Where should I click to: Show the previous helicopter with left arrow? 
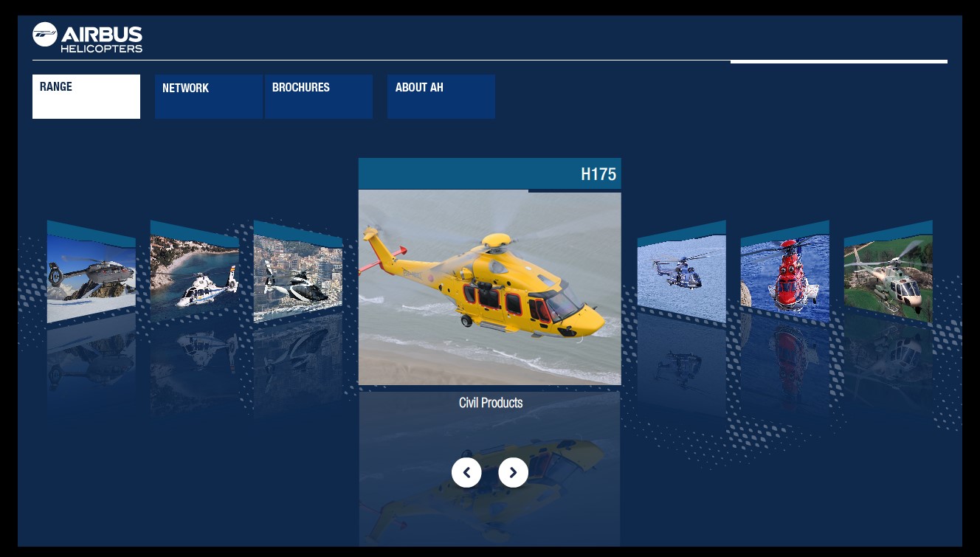tap(466, 472)
